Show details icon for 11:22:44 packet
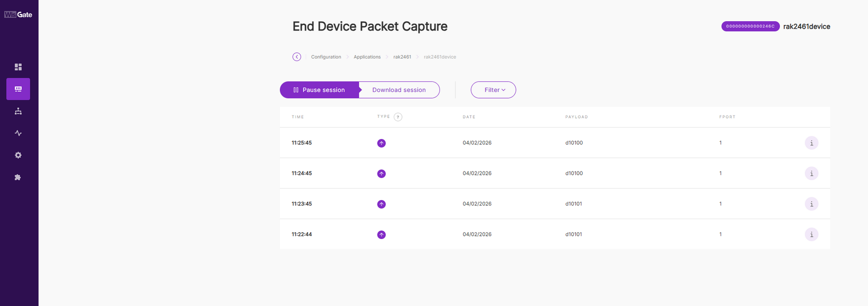This screenshot has width=868, height=306. (x=811, y=234)
